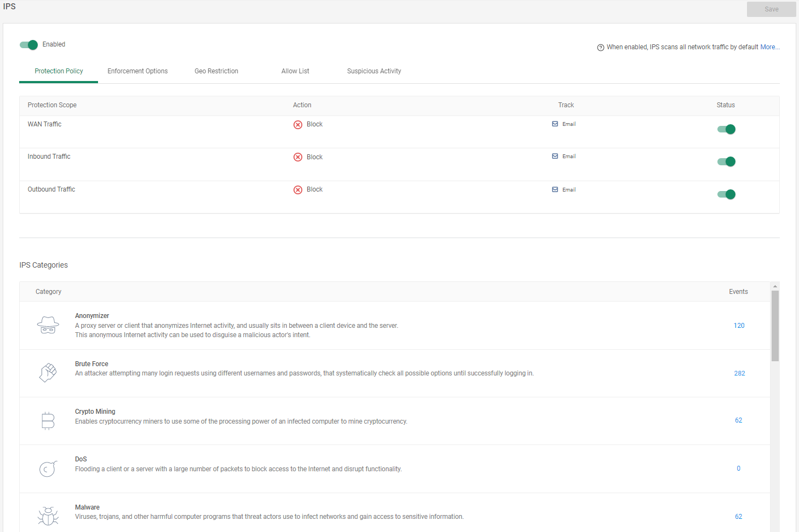Image resolution: width=799 pixels, height=532 pixels.
Task: Turn off the WAN Traffic status toggle
Action: click(726, 129)
